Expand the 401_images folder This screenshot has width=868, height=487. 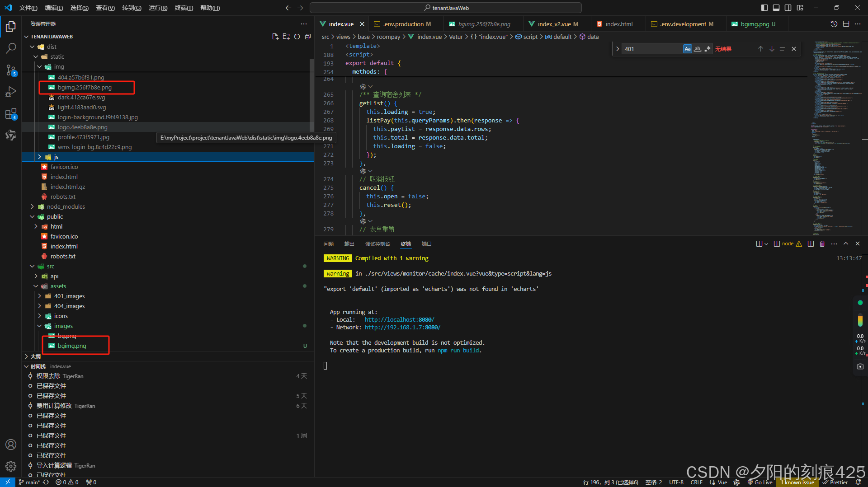point(39,296)
